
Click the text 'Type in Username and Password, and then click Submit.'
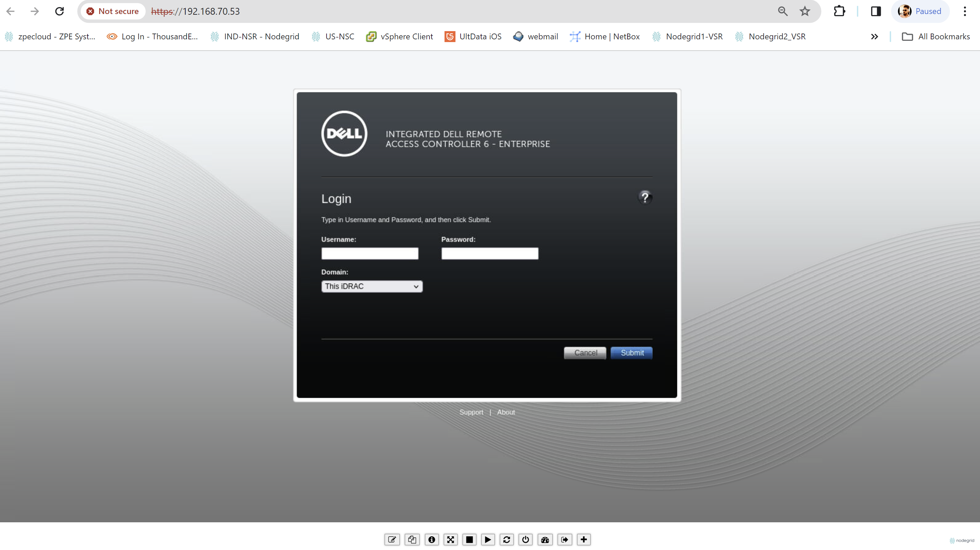406,220
